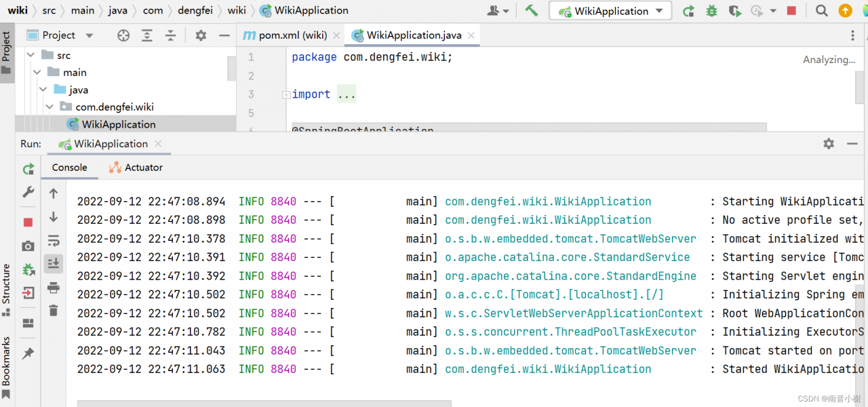This screenshot has height=407, width=868.
Task: Expand all in Project panel
Action: (147, 35)
